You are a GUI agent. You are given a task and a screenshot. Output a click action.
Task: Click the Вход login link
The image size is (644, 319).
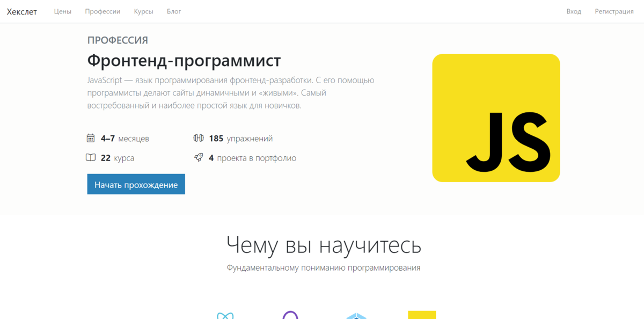(x=574, y=11)
